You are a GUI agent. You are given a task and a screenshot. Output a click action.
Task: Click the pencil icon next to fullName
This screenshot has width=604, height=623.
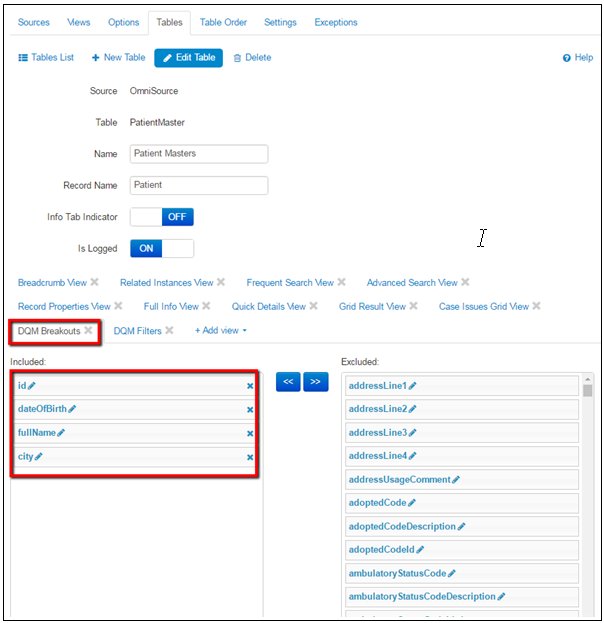[x=61, y=433]
